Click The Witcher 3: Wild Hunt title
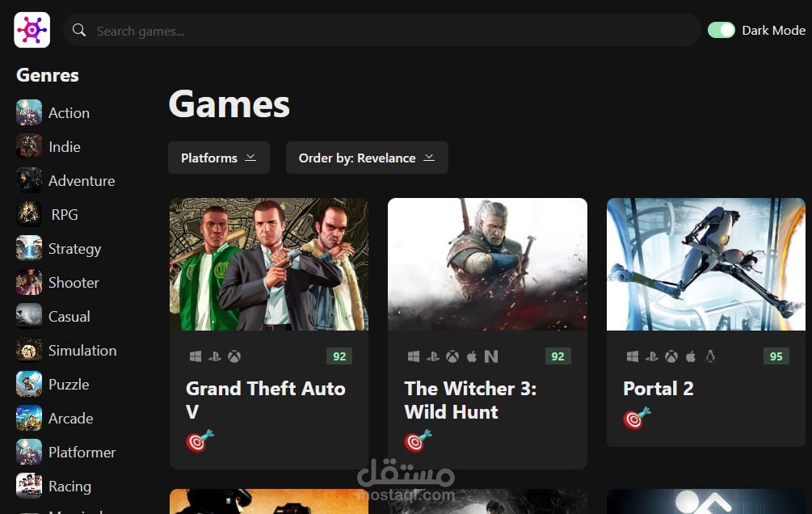Screen dimensions: 812x514 470,400
